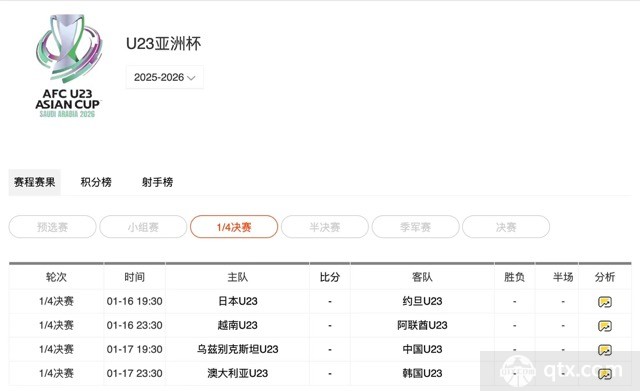640x391 pixels.
Task: Click the score dash for 乌兹别克斯坦U23 match
Action: click(x=330, y=350)
